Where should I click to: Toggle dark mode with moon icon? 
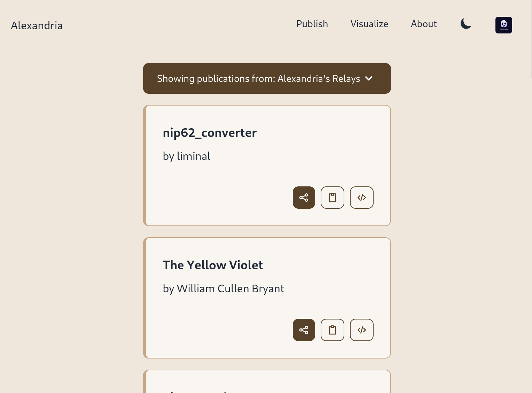466,24
